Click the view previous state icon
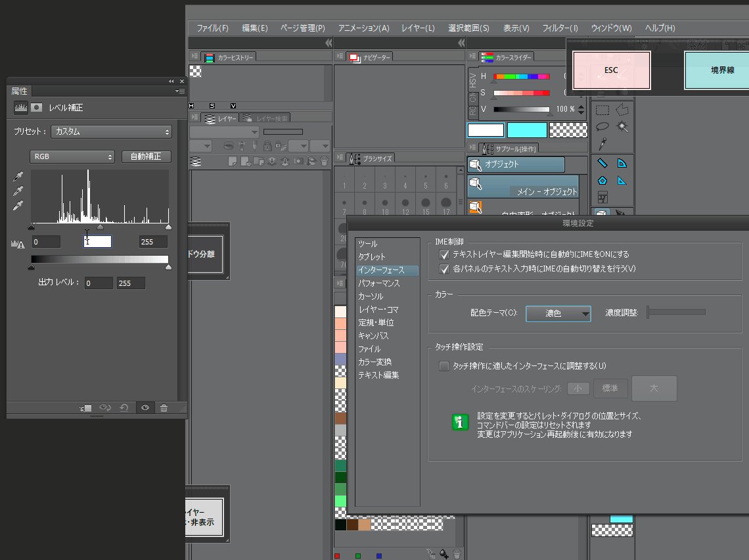749x560 pixels. coord(104,408)
